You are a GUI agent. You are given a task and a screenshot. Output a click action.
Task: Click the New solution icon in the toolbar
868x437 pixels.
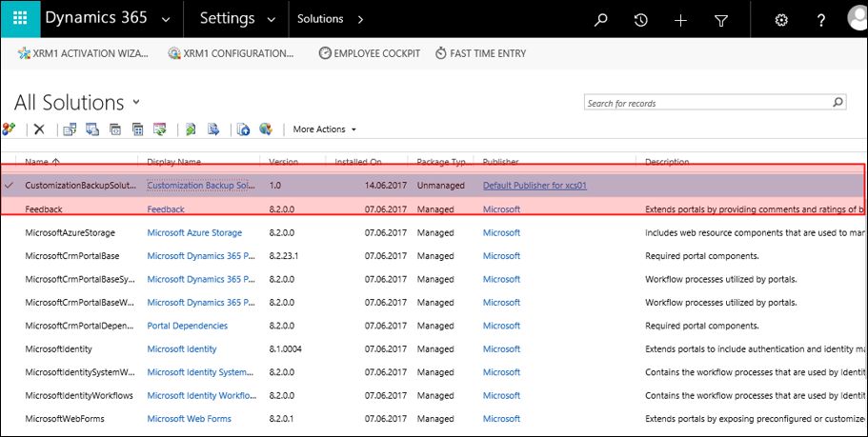pos(10,129)
